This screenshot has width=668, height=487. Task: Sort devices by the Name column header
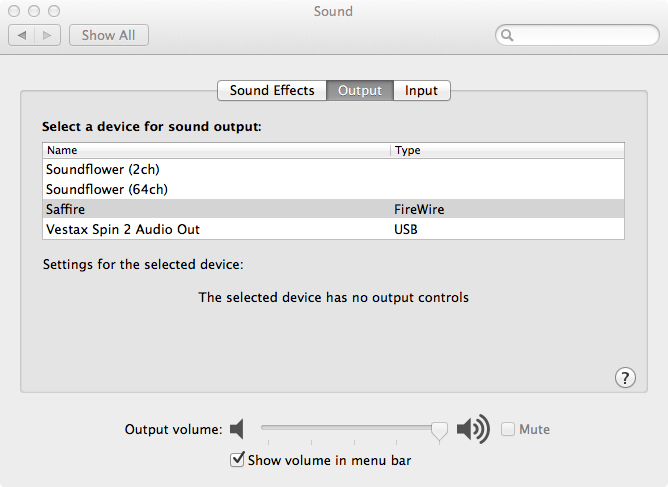coord(215,150)
